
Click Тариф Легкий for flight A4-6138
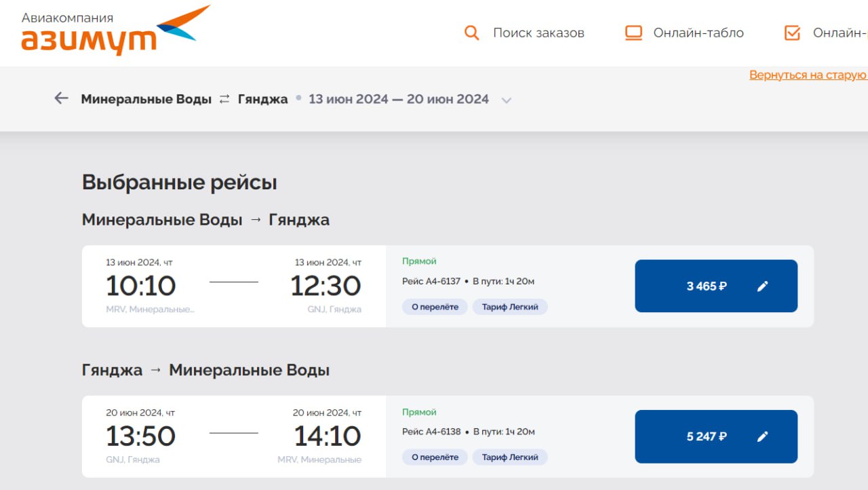pyautogui.click(x=510, y=457)
